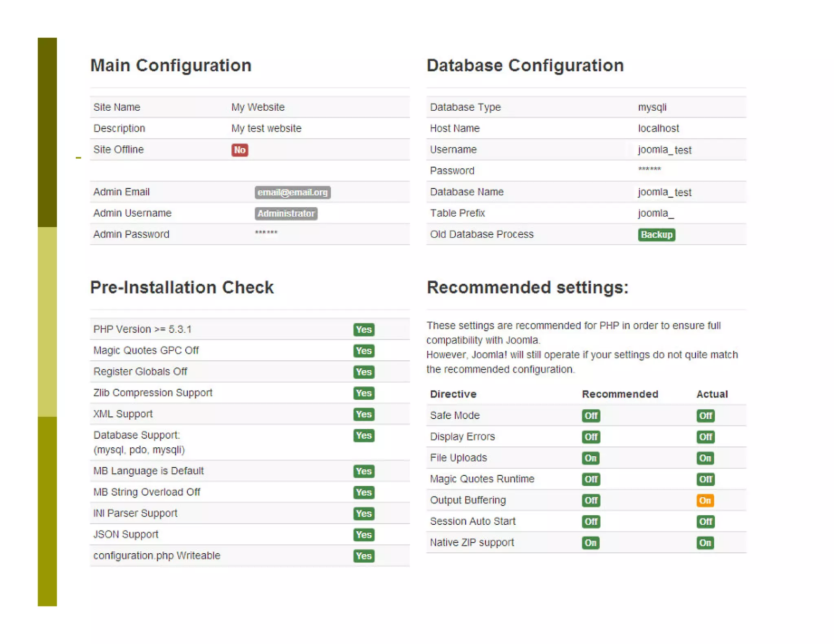Click the mysqli database type value
The width and height of the screenshot is (834, 644).
pos(652,107)
